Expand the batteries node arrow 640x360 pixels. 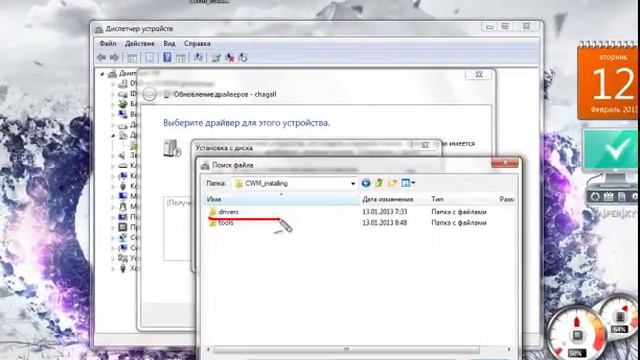point(113,104)
